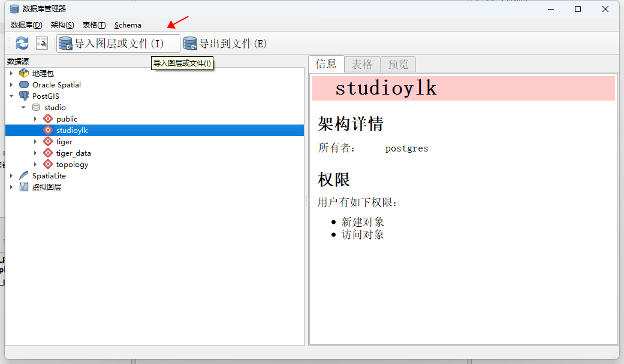624x364 pixels.
Task: Minimize the database manager window
Action: (x=551, y=9)
